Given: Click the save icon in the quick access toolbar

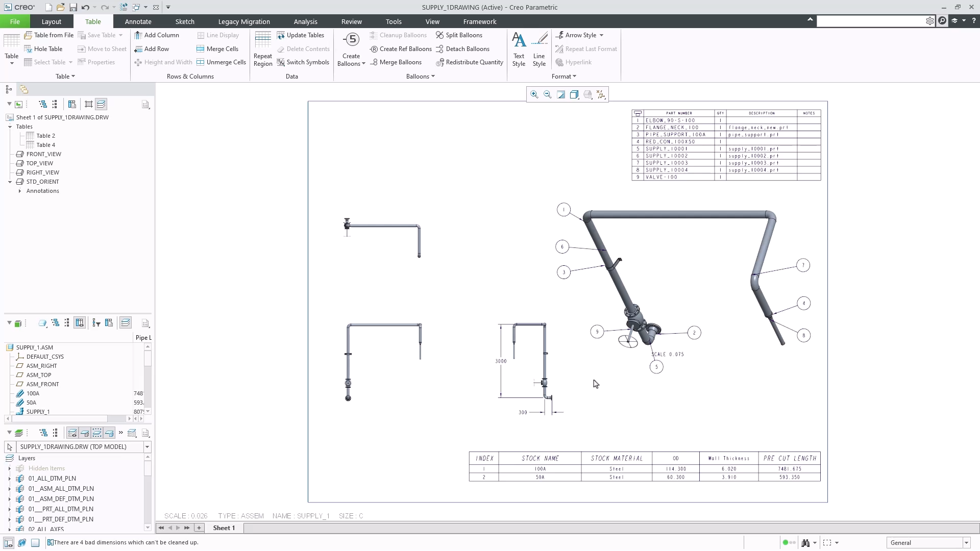Looking at the screenshot, I should [73, 7].
